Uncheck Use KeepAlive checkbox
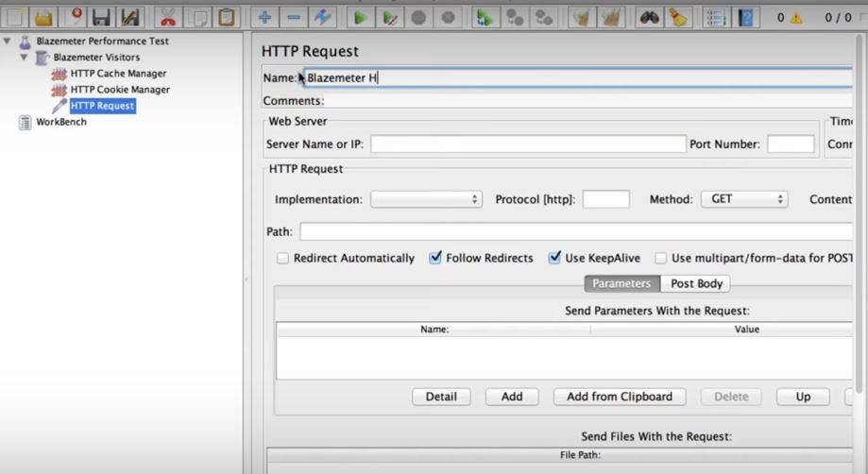 point(554,257)
